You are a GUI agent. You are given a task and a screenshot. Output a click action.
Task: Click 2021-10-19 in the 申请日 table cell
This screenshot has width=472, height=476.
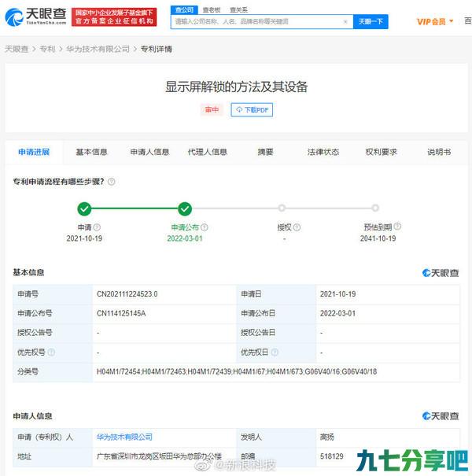337,294
